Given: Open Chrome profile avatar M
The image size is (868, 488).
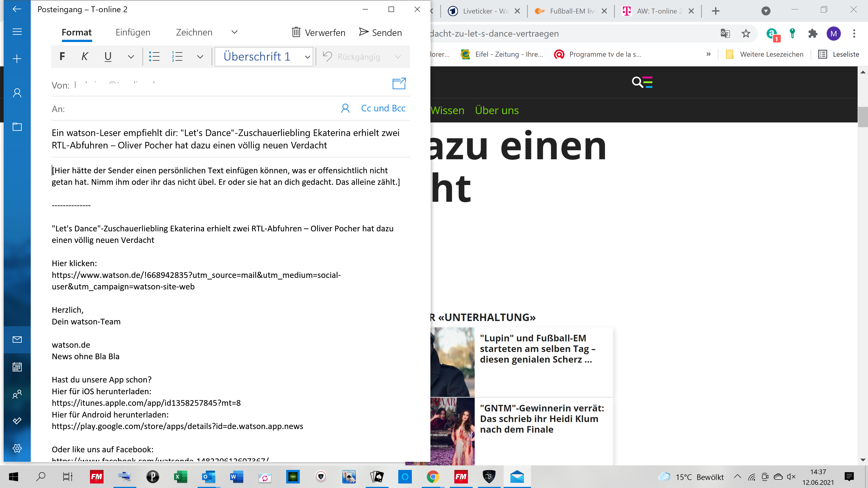Looking at the screenshot, I should tap(834, 33).
